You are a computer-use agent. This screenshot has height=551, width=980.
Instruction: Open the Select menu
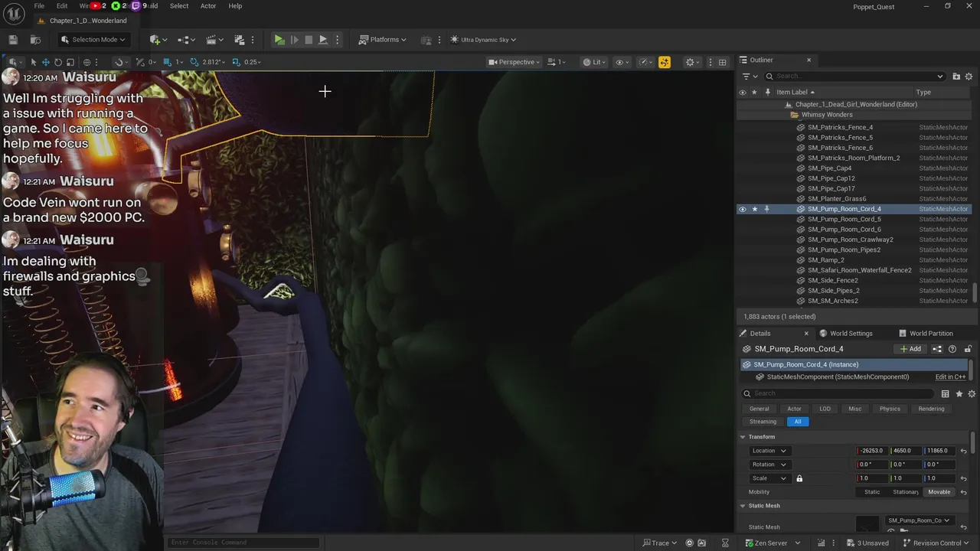pyautogui.click(x=179, y=6)
